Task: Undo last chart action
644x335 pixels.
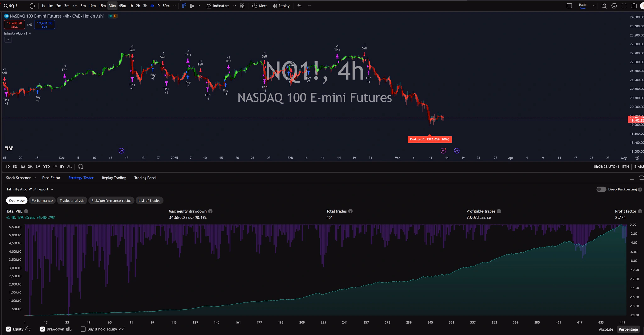Action: [299, 6]
